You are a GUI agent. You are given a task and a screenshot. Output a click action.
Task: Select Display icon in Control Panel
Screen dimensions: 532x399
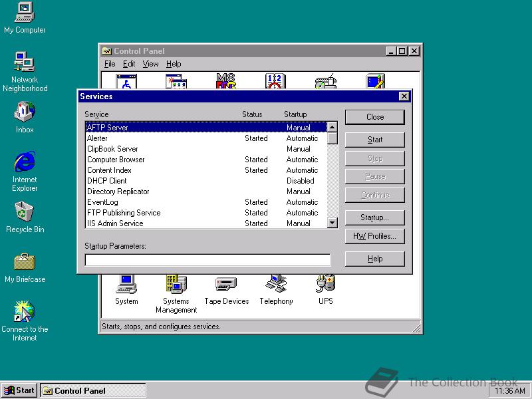[375, 81]
